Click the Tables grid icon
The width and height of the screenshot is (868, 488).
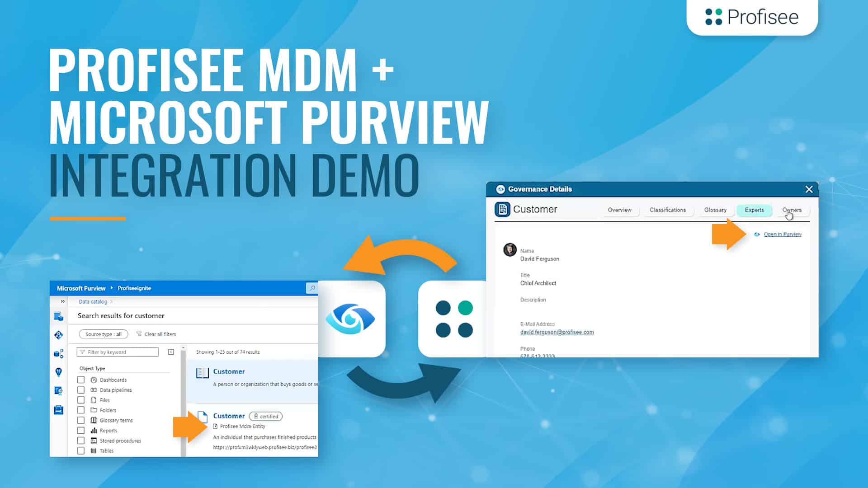[94, 450]
